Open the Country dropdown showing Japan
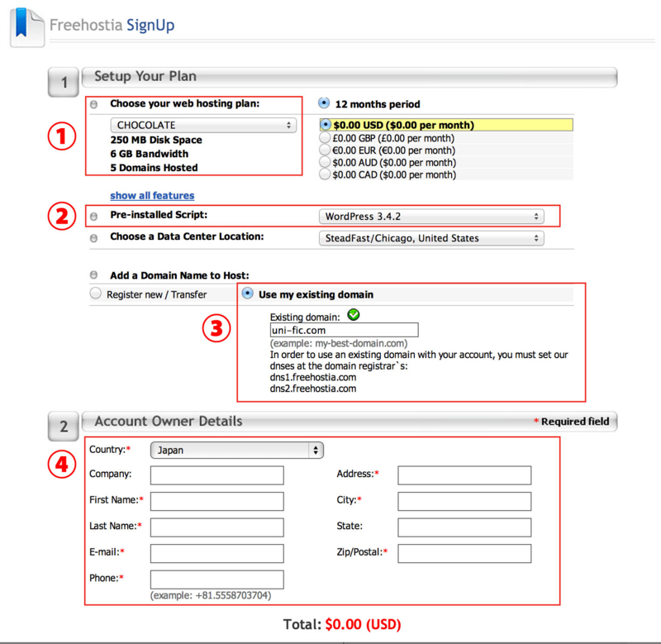This screenshot has height=644, width=661. click(x=237, y=450)
